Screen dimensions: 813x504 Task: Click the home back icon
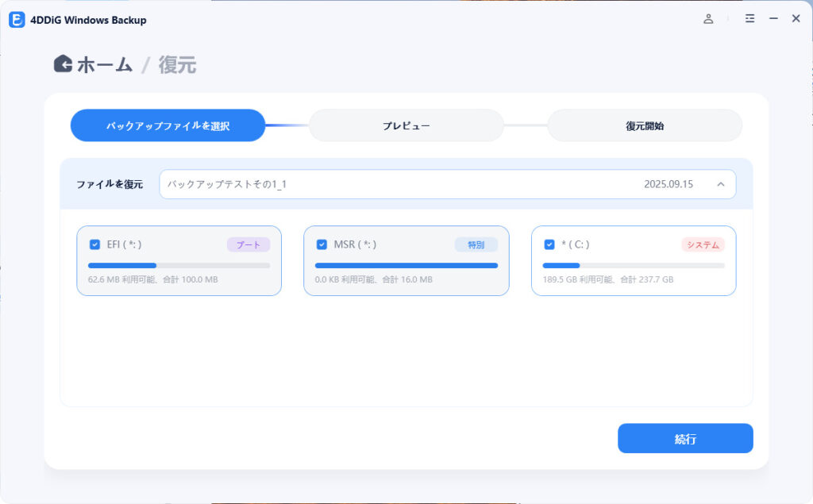click(63, 63)
